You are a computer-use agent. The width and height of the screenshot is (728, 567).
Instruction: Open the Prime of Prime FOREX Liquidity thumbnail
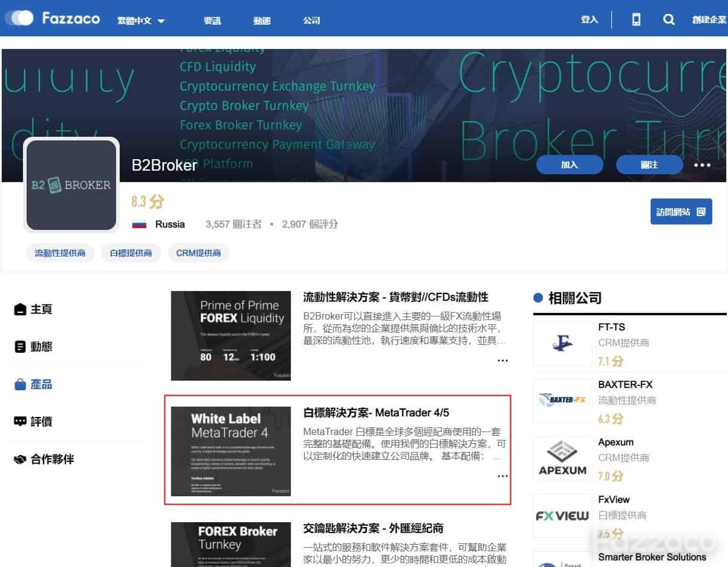coord(231,336)
